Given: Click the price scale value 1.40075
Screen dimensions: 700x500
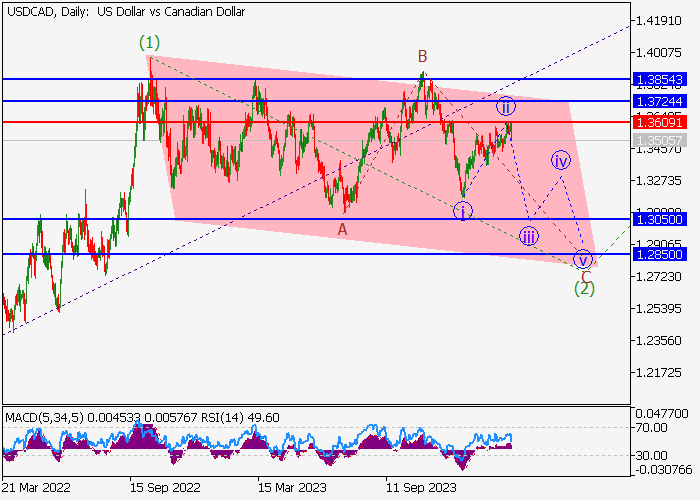Looking at the screenshot, I should pyautogui.click(x=659, y=53).
